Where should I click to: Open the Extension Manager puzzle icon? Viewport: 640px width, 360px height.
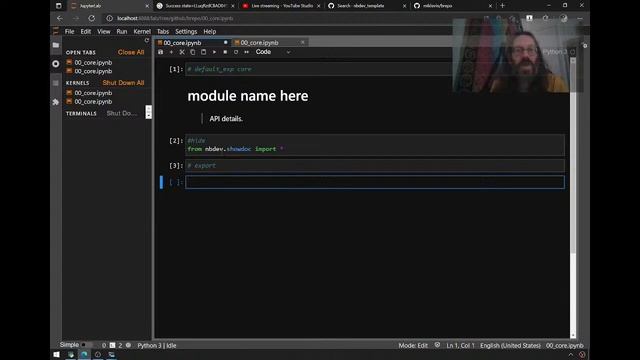[x=56, y=102]
